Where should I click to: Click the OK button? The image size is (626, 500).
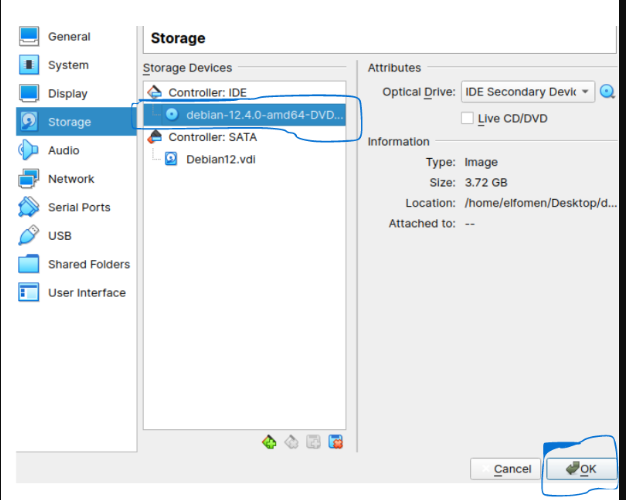[x=581, y=469]
